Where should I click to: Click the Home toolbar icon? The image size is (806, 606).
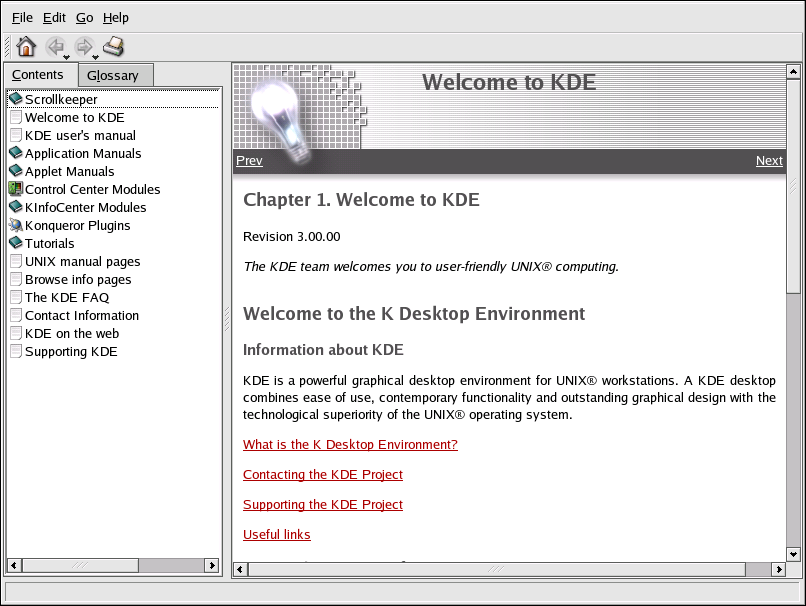(x=26, y=46)
